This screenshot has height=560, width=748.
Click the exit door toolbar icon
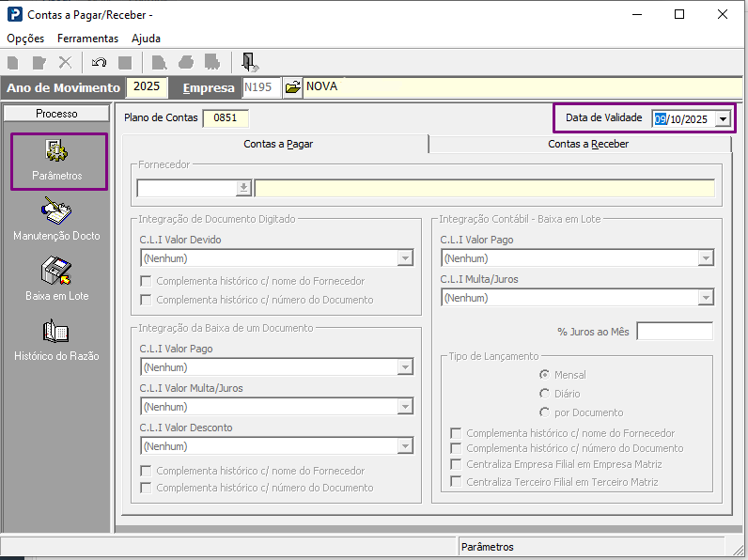(x=249, y=63)
